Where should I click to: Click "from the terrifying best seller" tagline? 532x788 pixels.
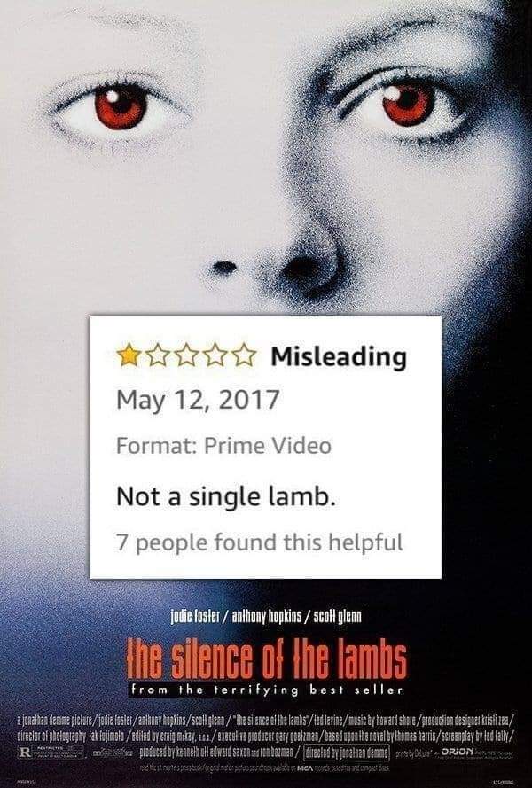267,690
